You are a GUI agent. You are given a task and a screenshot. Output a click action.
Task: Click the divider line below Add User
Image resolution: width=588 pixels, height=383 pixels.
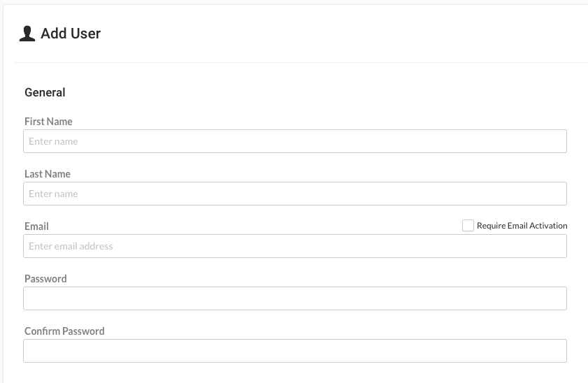point(301,62)
